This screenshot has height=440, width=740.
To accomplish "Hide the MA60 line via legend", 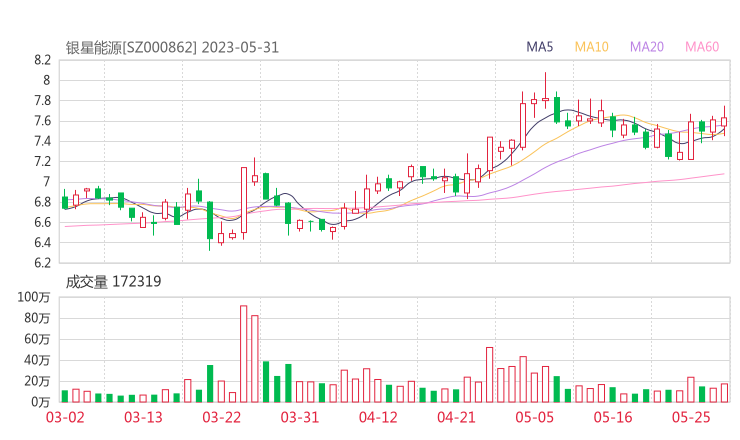I will coord(702,47).
